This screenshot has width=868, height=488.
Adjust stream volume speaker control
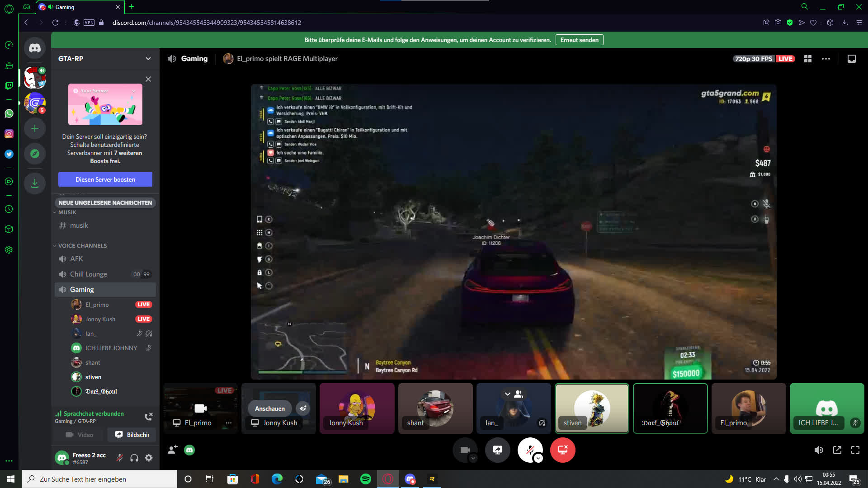point(819,450)
